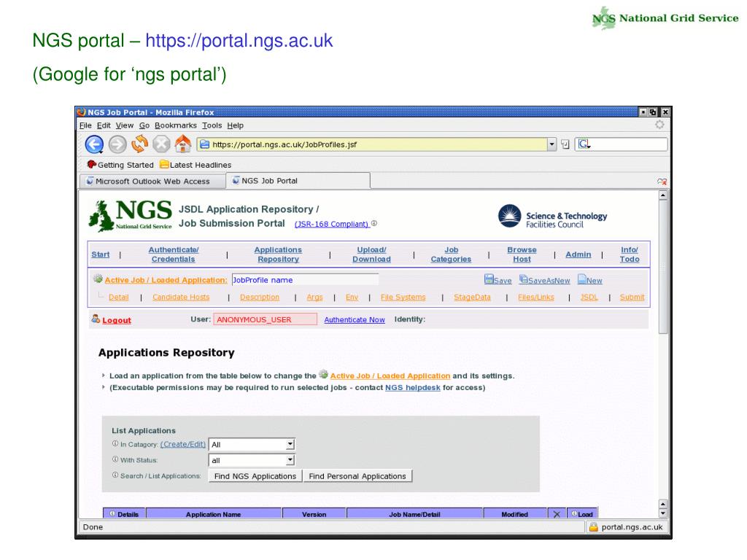Click the Logout user icon
Screen dimensions: 747x560
[96, 319]
